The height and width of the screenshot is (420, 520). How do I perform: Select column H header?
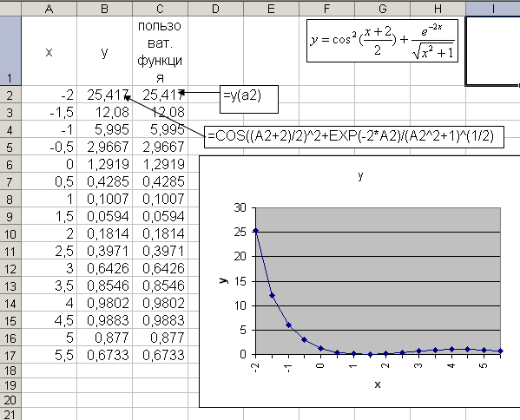(x=438, y=9)
